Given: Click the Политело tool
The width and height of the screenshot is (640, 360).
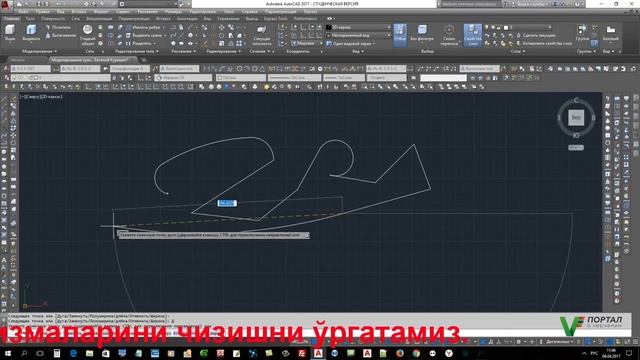Looking at the screenshot, I should point(58,27).
